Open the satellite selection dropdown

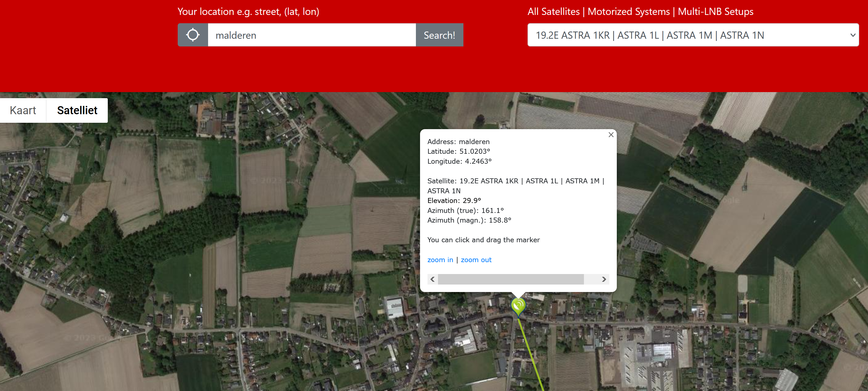coord(693,35)
